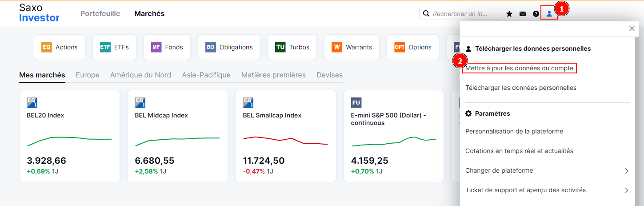Open the Fonds product button

[167, 47]
